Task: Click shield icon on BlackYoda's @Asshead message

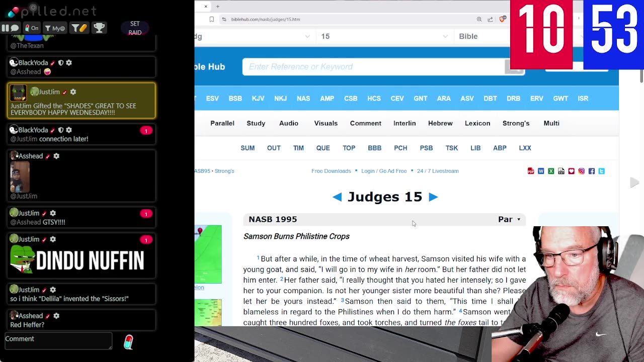Action: coord(61,63)
